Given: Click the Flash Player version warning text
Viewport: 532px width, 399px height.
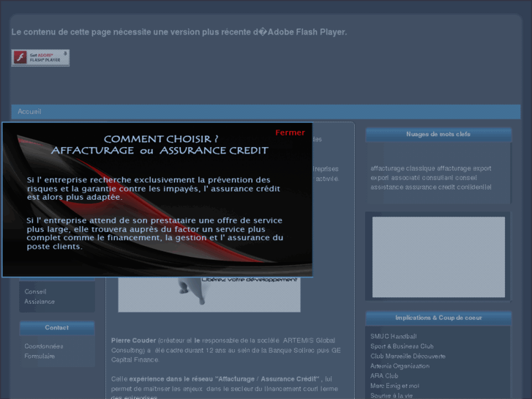Looking at the screenshot, I should coord(179,32).
